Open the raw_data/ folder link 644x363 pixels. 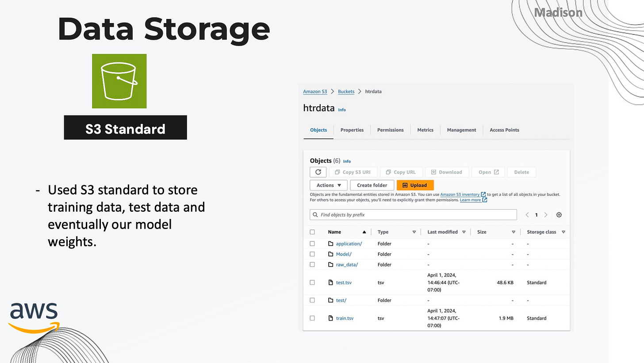click(347, 264)
